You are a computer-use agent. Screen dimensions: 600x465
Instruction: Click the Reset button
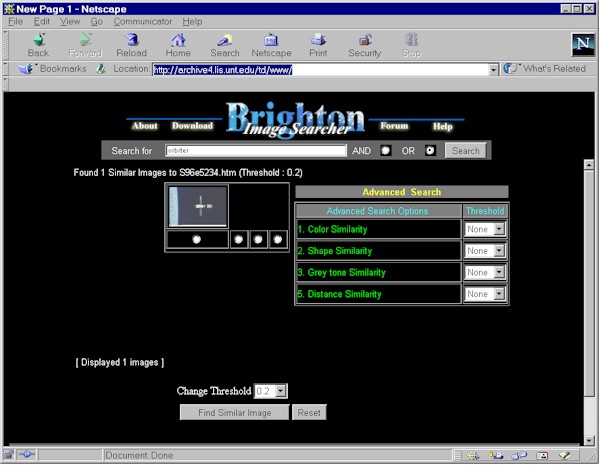point(309,413)
